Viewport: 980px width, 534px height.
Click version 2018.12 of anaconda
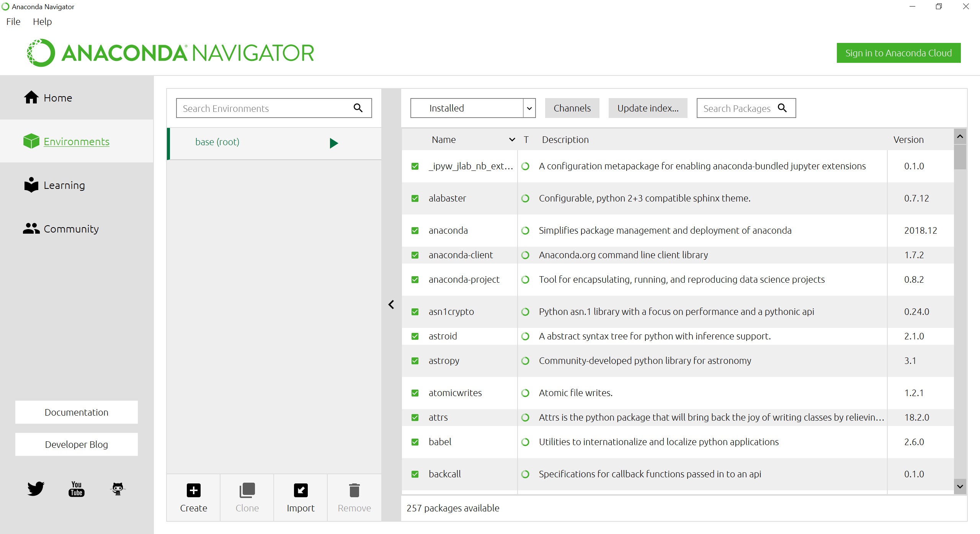pos(921,231)
